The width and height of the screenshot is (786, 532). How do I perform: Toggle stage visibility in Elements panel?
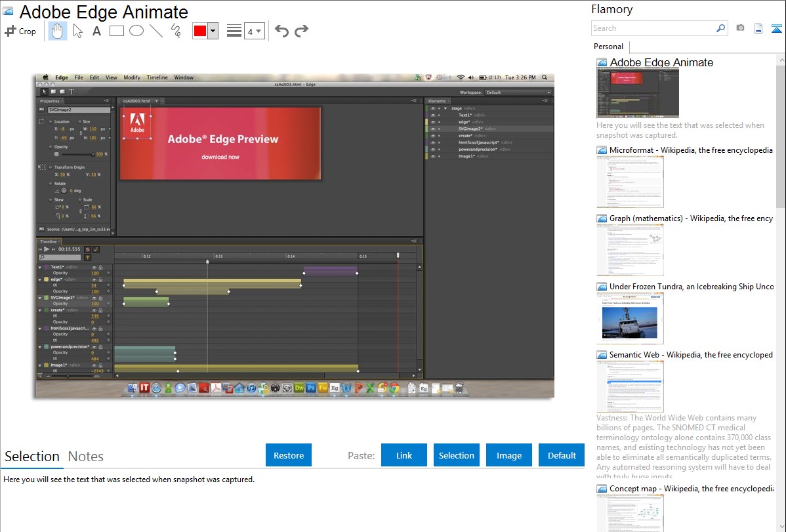[x=433, y=108]
